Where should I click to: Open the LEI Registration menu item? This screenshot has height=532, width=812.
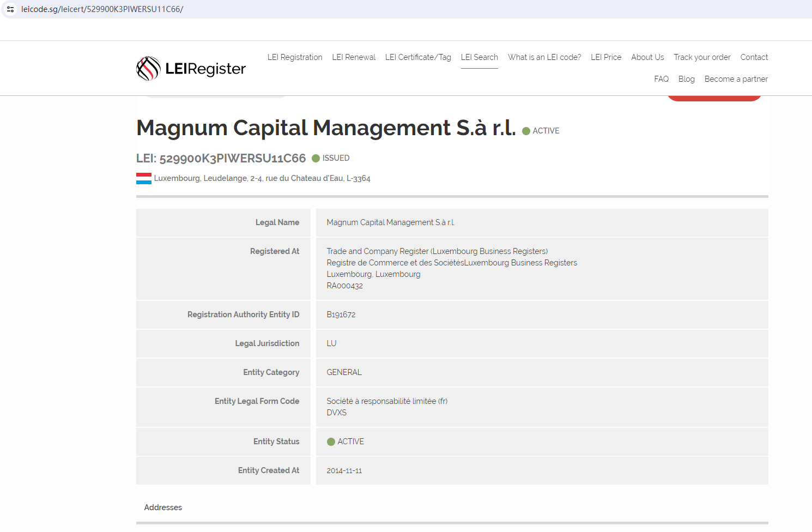(x=295, y=57)
